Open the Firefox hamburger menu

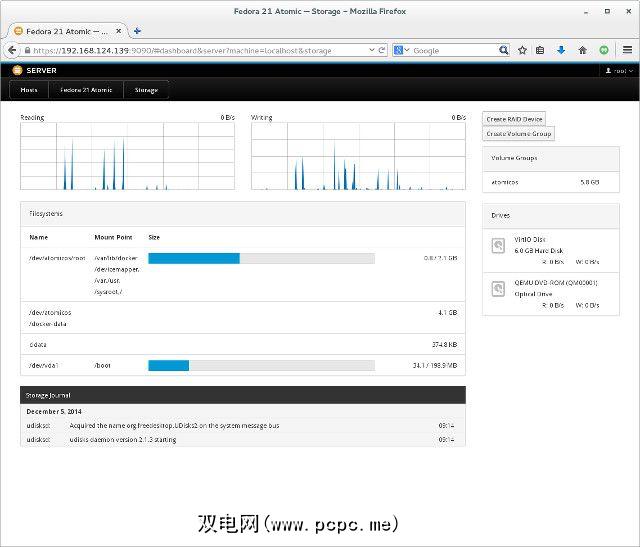[627, 50]
